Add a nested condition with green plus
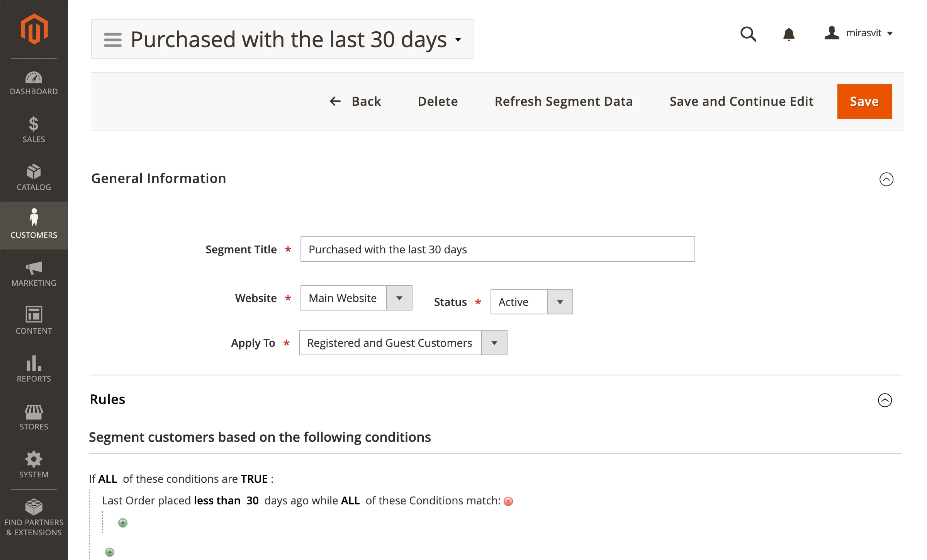 click(123, 523)
